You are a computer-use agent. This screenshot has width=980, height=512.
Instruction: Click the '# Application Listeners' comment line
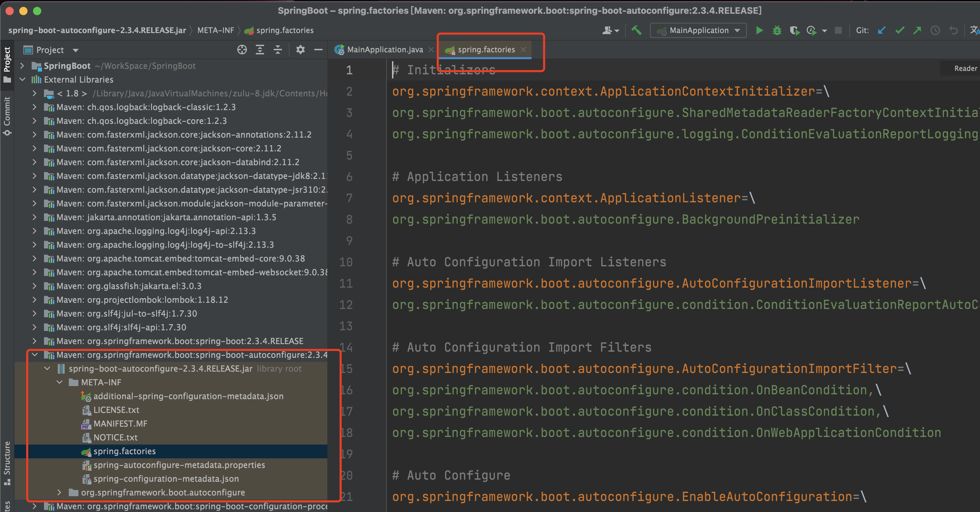pos(477,177)
